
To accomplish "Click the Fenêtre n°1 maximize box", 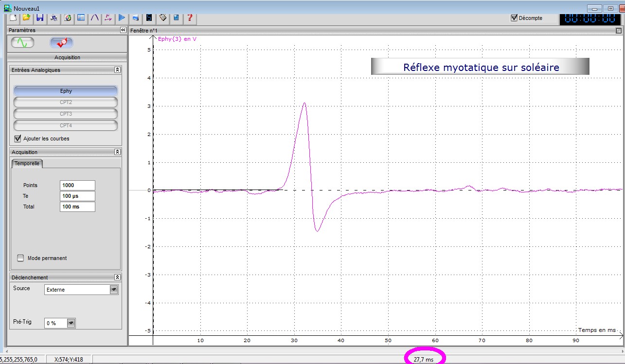I will click(x=619, y=30).
